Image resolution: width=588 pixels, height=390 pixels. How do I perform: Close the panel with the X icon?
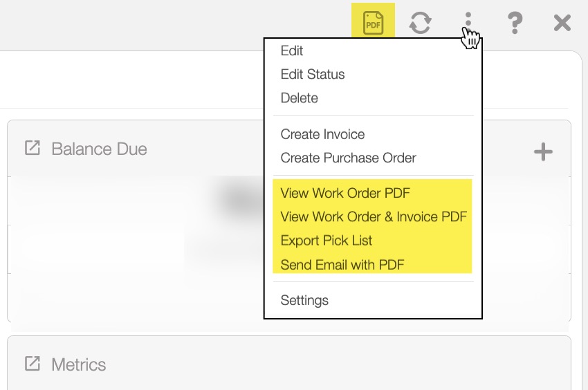pyautogui.click(x=562, y=23)
